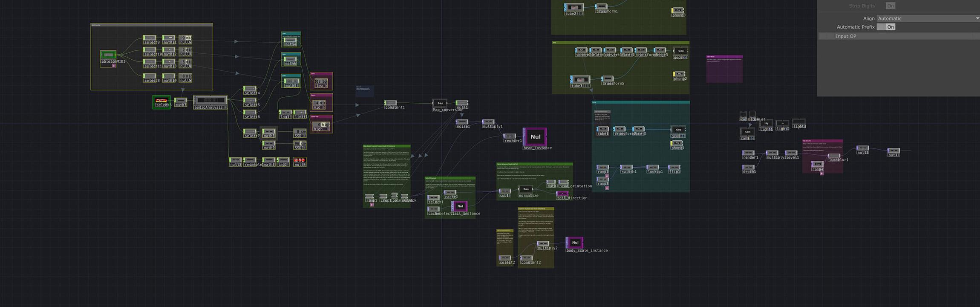This screenshot has width=980, height=307.
Task: Select the out1 output node
Action: point(894,151)
